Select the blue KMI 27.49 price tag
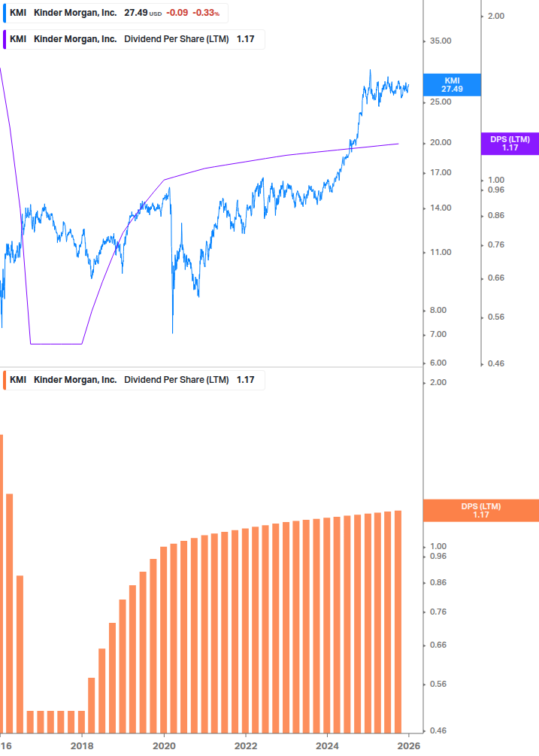 tap(452, 85)
